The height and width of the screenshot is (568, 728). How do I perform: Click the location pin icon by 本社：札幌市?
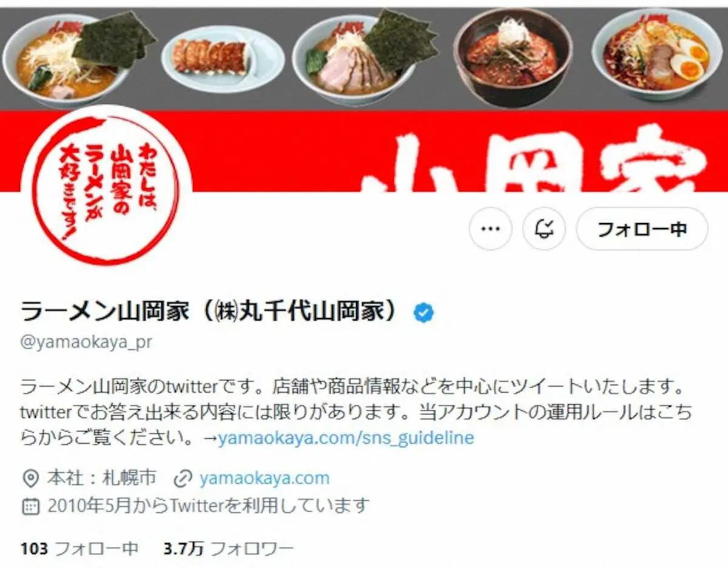pos(30,479)
